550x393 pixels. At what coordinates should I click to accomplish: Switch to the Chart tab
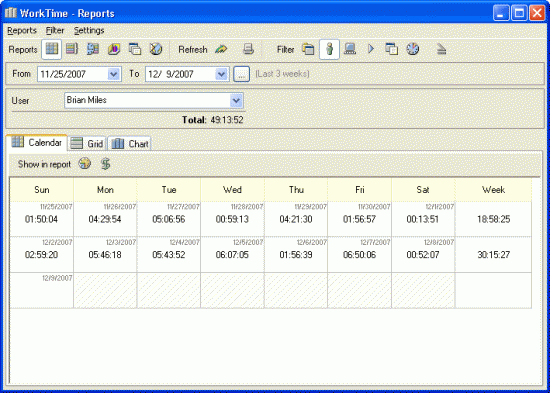(x=130, y=144)
